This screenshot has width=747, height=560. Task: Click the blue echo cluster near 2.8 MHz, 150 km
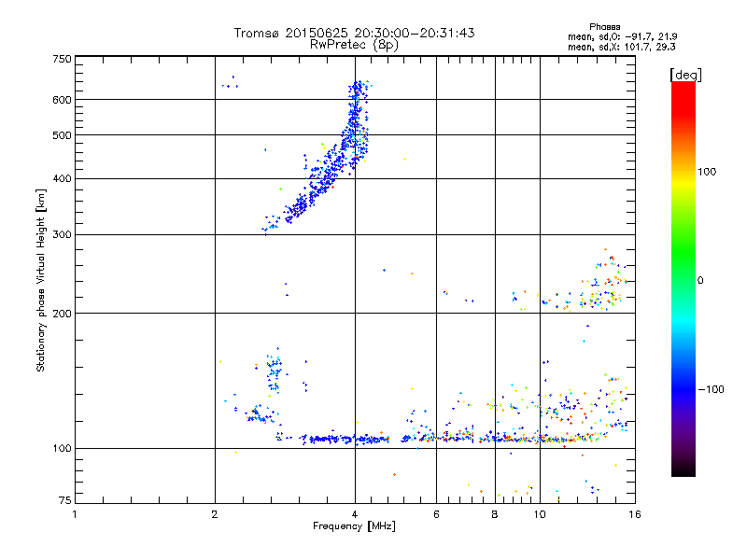pyautogui.click(x=275, y=371)
